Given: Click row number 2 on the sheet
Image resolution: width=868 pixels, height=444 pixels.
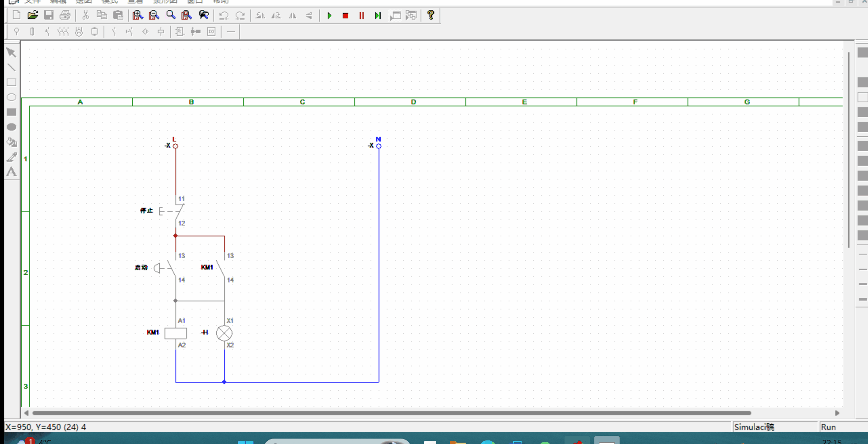Looking at the screenshot, I should click(26, 273).
